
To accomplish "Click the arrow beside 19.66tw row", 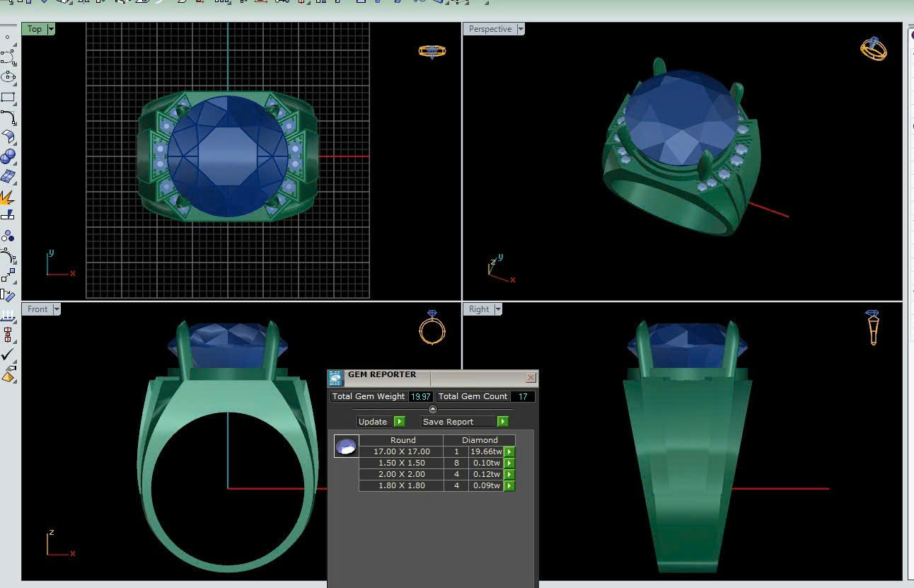I will 509,451.
